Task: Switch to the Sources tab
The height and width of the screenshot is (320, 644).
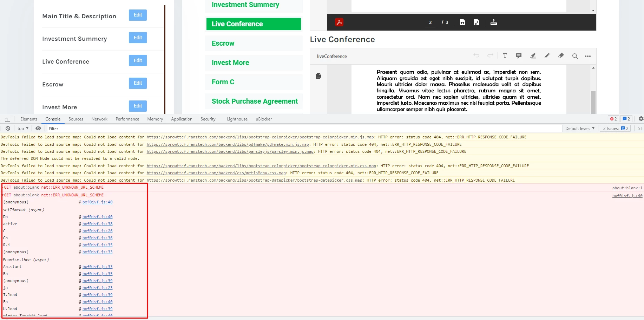Action: point(76,119)
